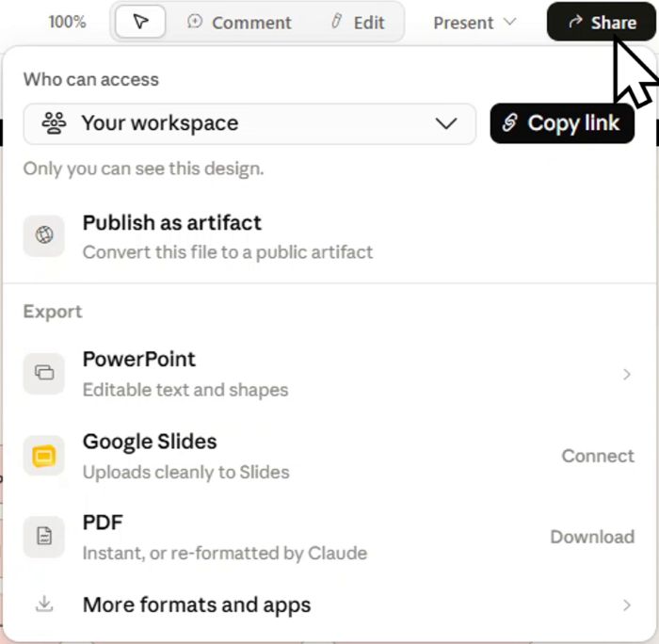
Task: Select More formats and apps entry
Action: click(329, 604)
